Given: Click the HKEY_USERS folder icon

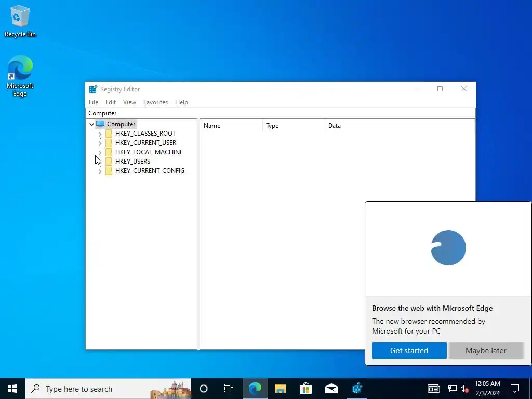Looking at the screenshot, I should 109,162.
